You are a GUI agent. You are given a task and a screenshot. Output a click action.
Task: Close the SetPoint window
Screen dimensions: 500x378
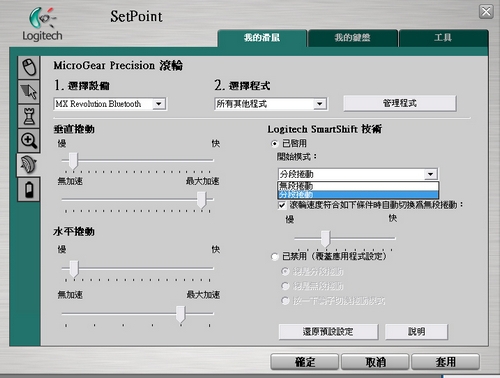tap(486, 12)
